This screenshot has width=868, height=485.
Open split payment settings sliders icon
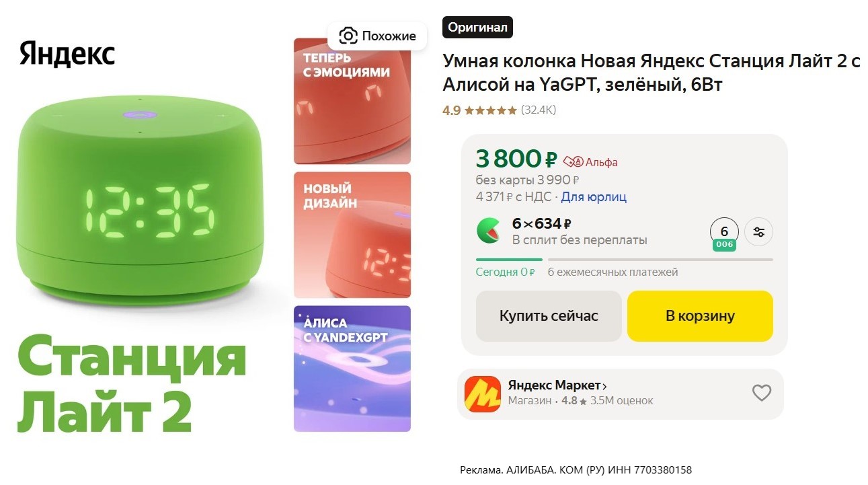pos(759,232)
